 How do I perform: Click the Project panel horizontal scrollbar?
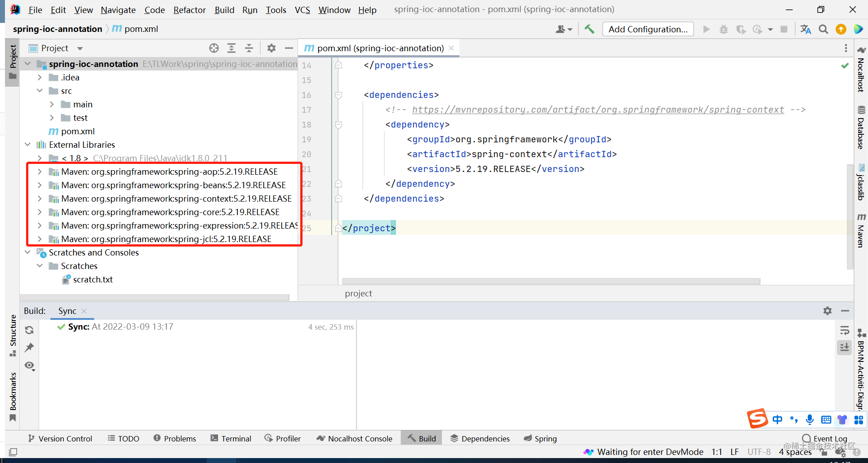(155, 297)
